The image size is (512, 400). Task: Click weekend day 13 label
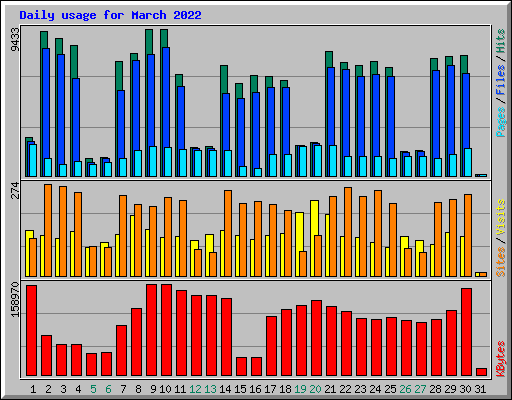coord(210,389)
